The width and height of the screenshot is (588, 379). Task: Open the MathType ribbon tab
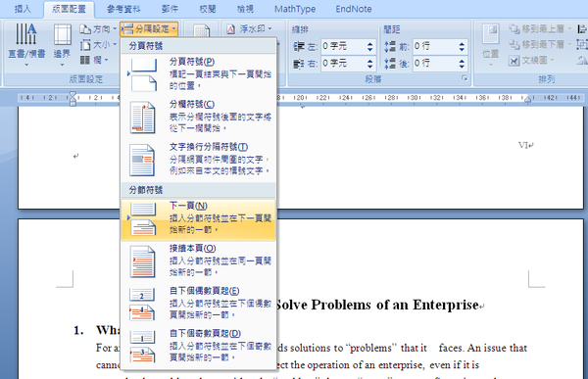point(295,9)
